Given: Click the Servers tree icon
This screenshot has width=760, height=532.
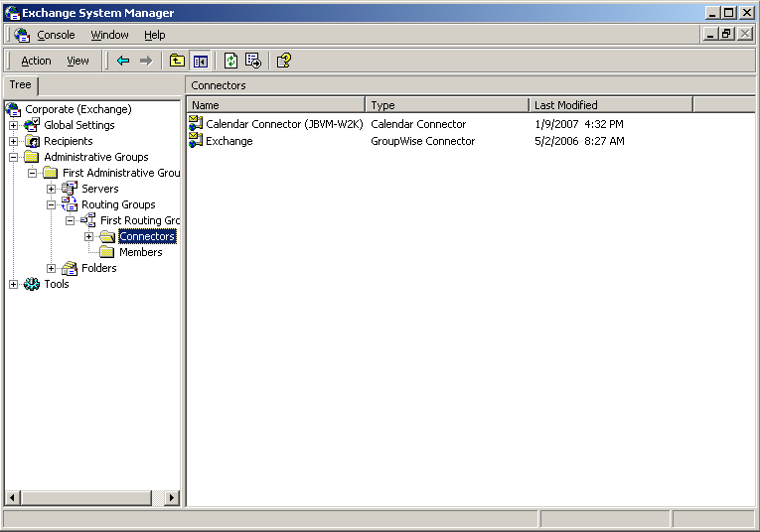Looking at the screenshot, I should (x=70, y=189).
